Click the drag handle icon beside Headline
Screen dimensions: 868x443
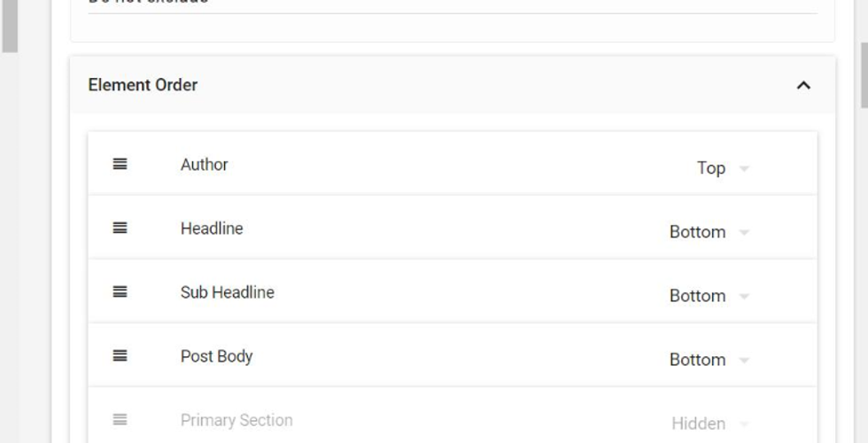(x=120, y=228)
